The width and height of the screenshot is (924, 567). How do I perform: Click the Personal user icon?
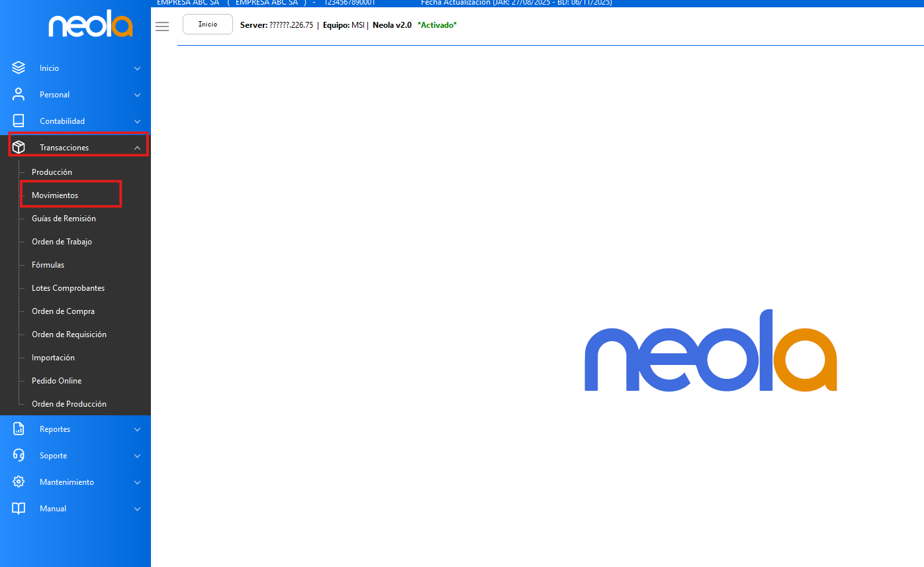coord(19,95)
